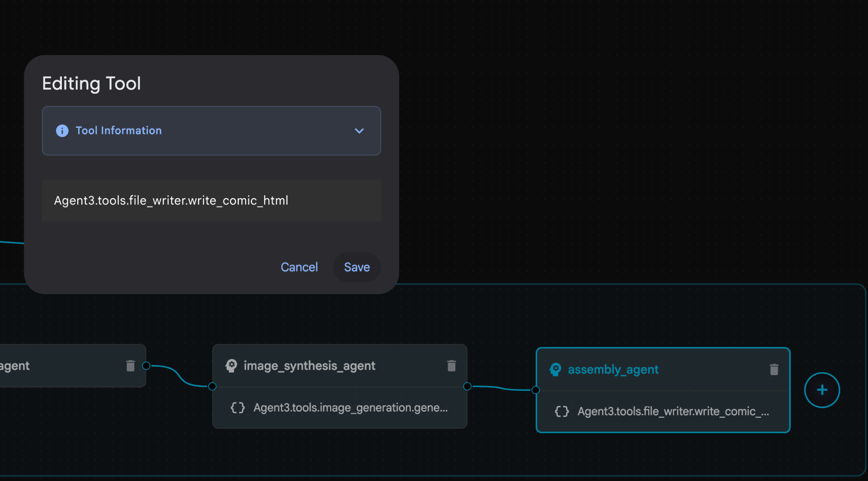
Task: Select the assembly_agent node title
Action: [x=613, y=370]
